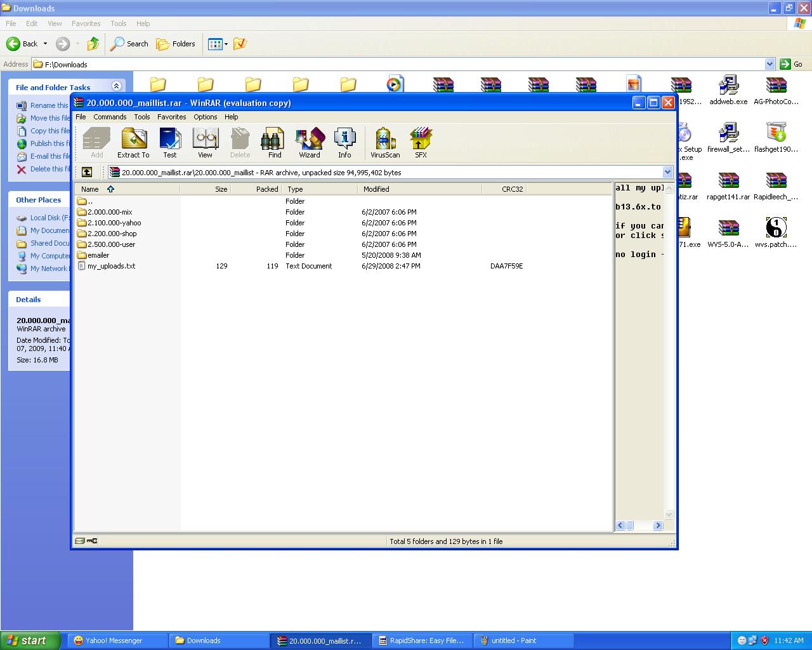
Task: Click Rename this file task link
Action: coord(49,105)
